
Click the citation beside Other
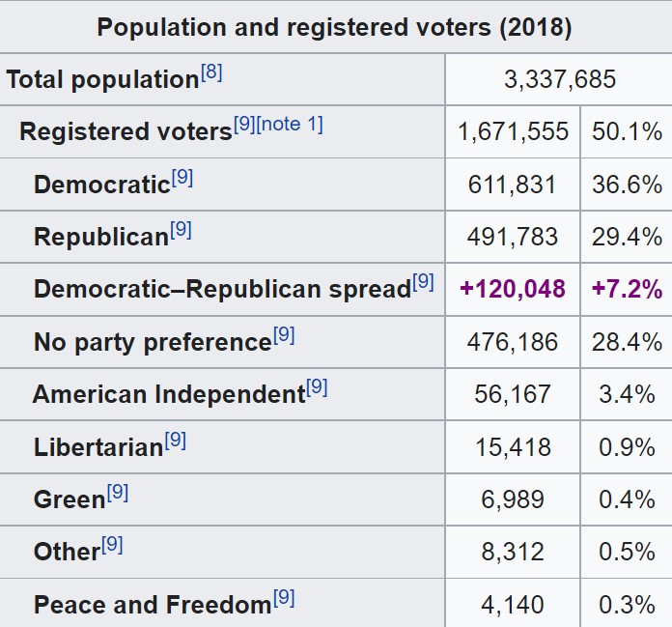pyautogui.click(x=112, y=545)
